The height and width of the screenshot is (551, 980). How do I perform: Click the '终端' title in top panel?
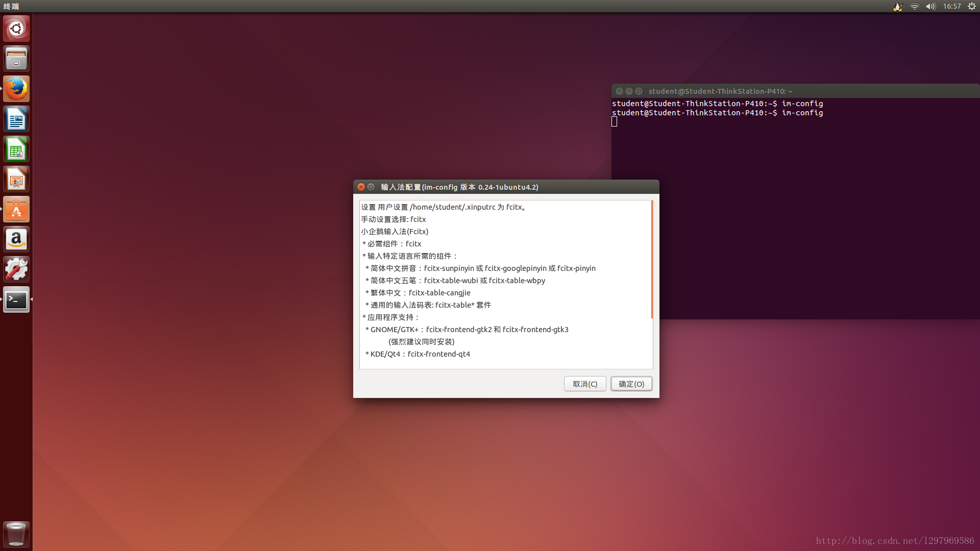coord(11,6)
